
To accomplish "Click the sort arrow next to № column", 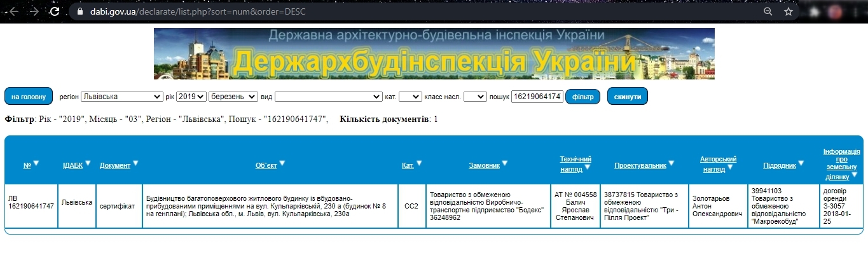I will click(36, 163).
